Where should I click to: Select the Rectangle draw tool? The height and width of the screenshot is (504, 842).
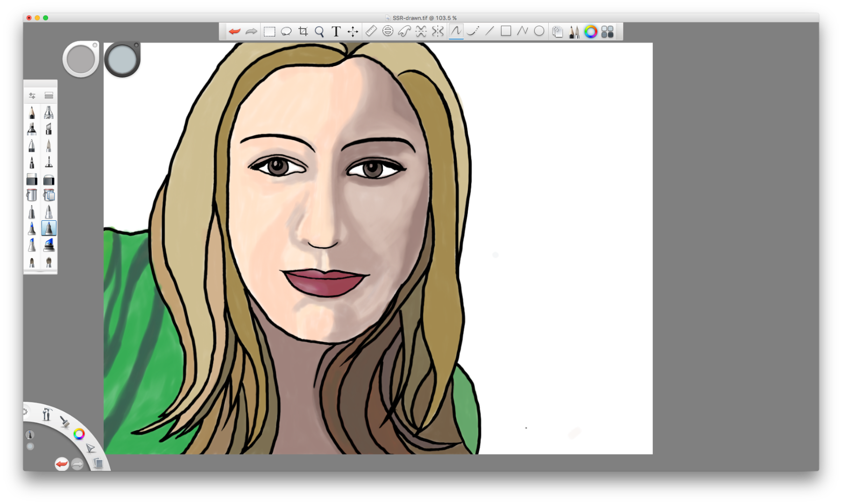tap(506, 31)
